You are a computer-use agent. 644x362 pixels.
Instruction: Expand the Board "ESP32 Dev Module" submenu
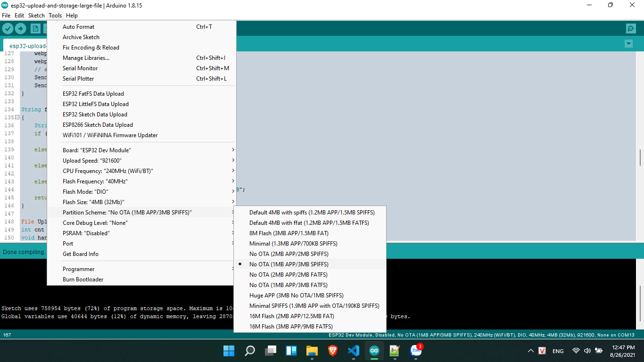pos(141,150)
